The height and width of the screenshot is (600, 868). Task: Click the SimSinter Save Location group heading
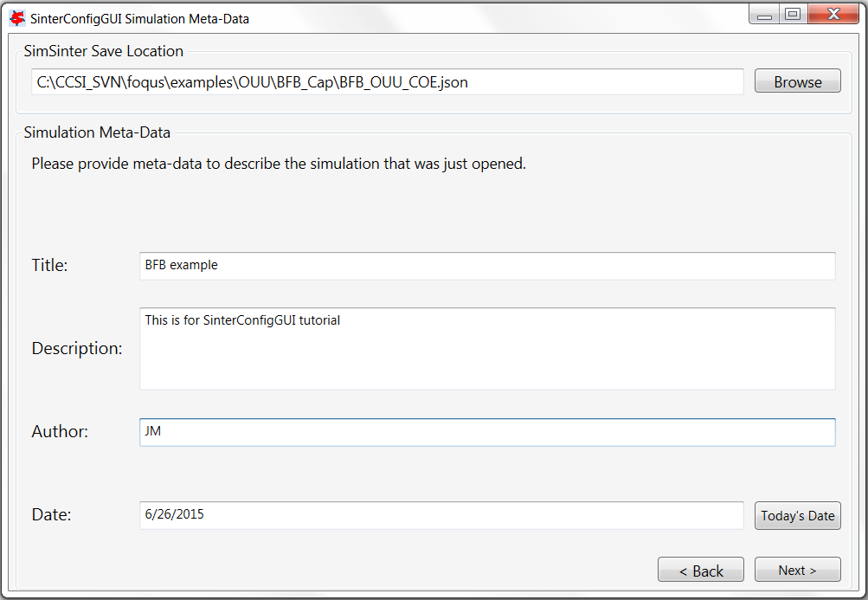104,51
